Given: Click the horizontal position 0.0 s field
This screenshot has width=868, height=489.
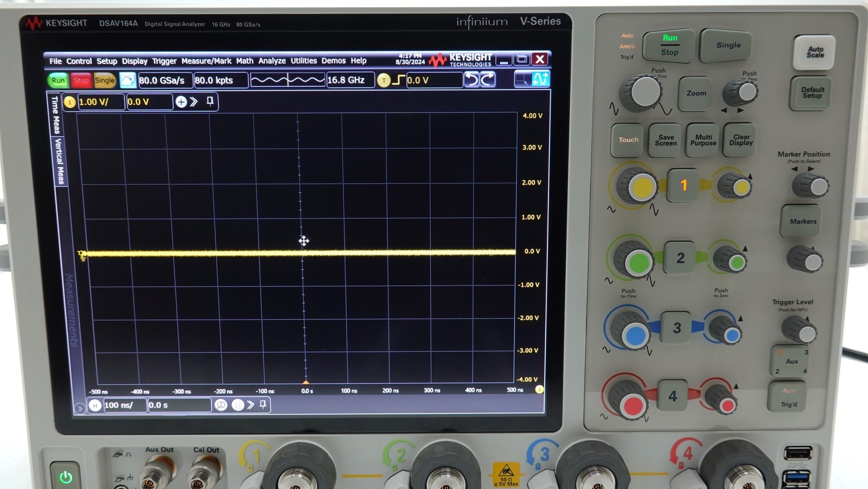Looking at the screenshot, I should (x=179, y=405).
